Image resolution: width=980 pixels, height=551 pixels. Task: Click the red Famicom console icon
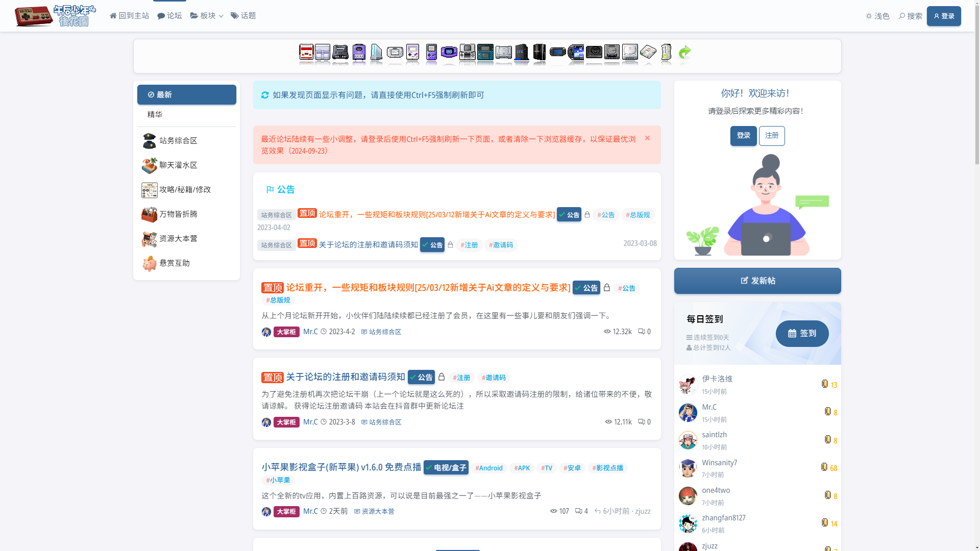[306, 52]
